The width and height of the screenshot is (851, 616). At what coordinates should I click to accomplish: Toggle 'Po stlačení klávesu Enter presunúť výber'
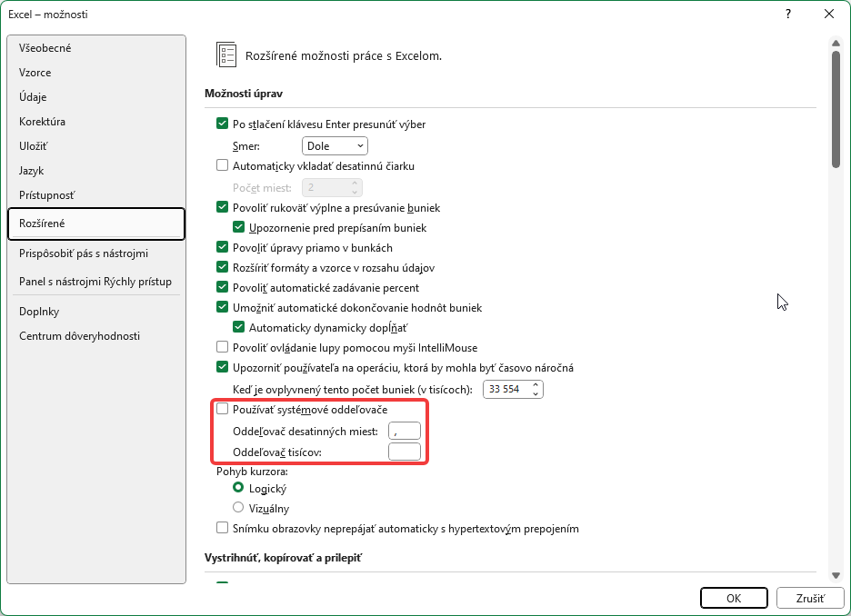(222, 124)
